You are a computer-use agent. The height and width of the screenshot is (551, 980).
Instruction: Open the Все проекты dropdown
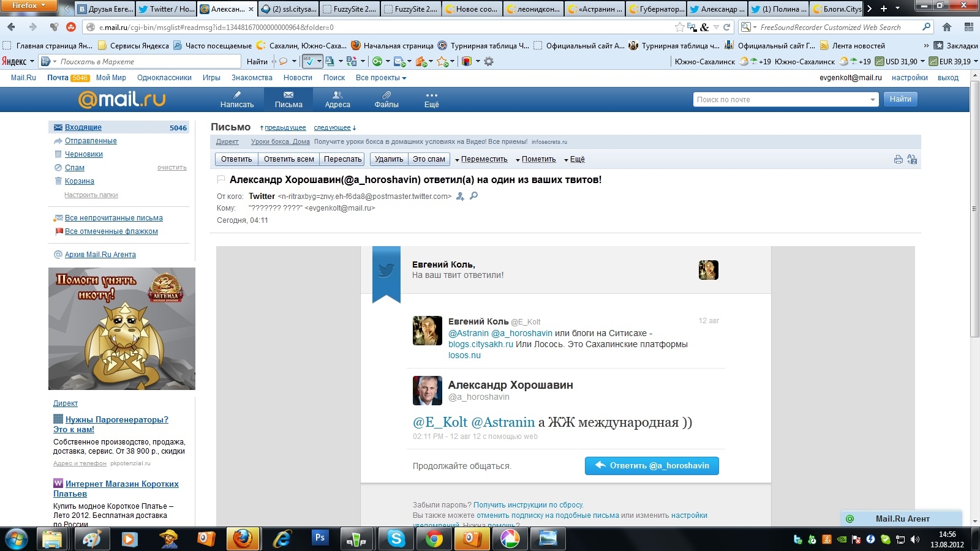[x=381, y=78]
